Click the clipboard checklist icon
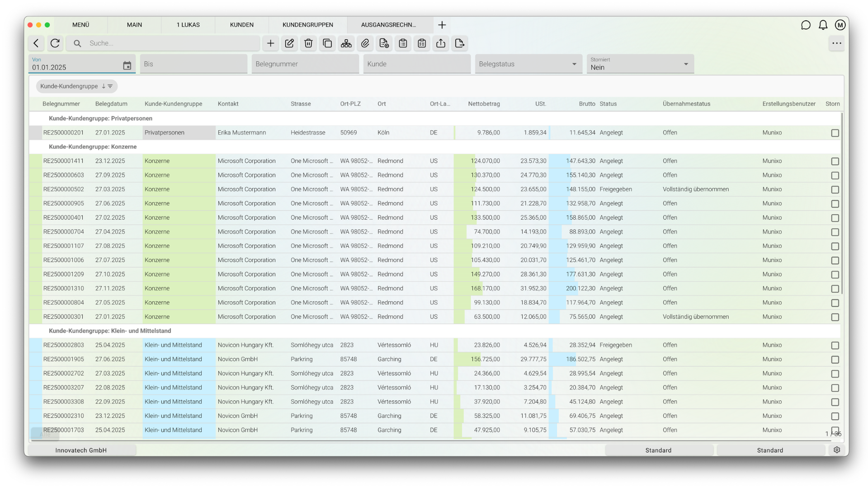The height and width of the screenshot is (488, 868). pos(422,43)
